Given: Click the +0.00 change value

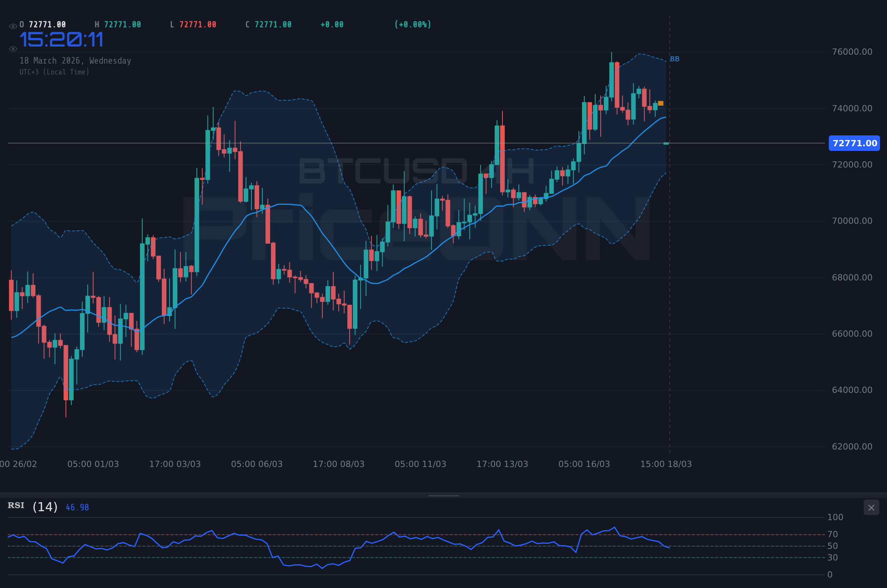Looking at the screenshot, I should coord(332,24).
